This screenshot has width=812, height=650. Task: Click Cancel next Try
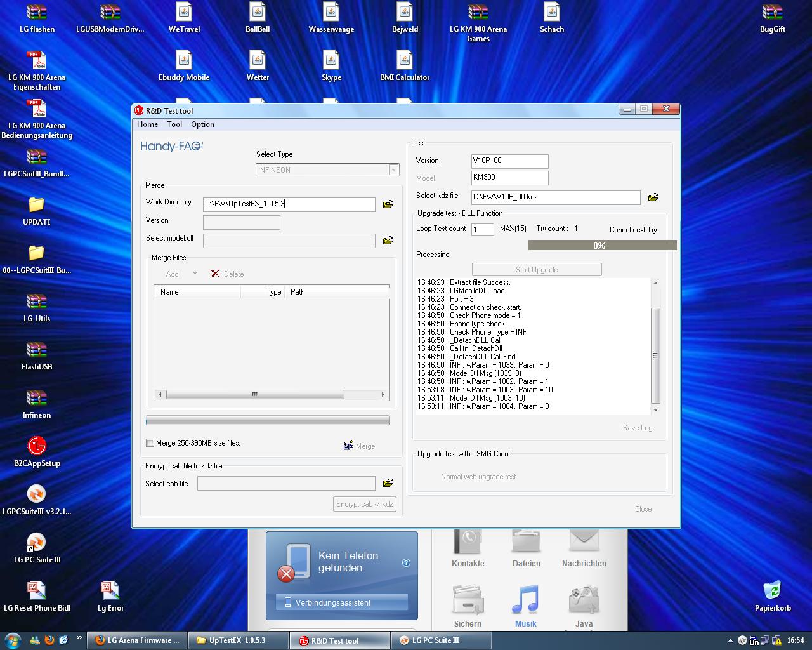pyautogui.click(x=633, y=230)
